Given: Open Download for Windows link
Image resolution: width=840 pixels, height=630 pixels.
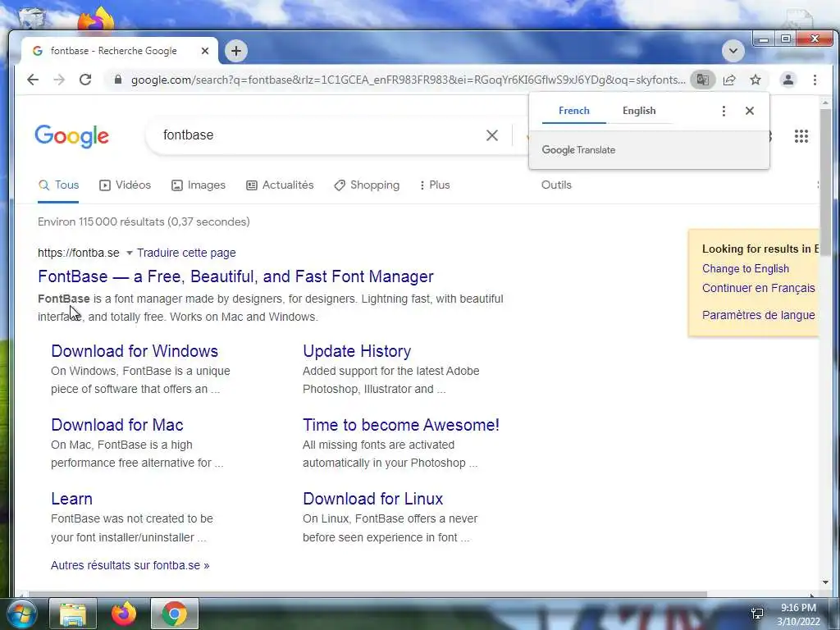Looking at the screenshot, I should click(x=135, y=351).
